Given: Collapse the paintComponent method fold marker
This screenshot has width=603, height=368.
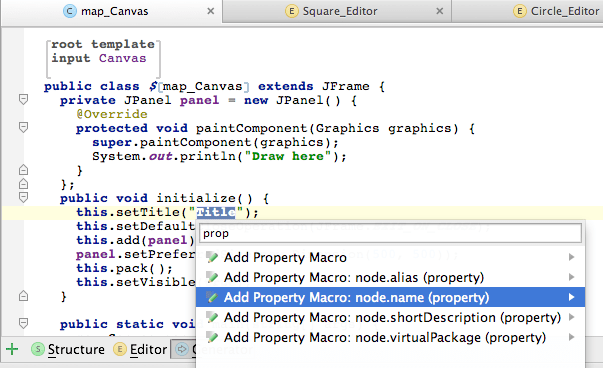Looking at the screenshot, I should (23, 127).
